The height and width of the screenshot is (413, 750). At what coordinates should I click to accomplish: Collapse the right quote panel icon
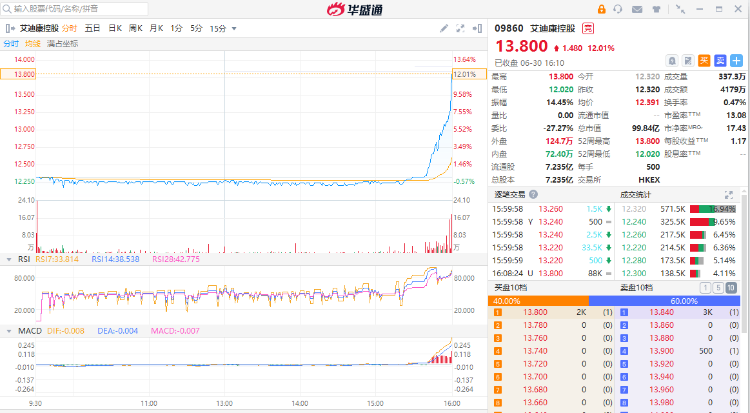[x=477, y=29]
